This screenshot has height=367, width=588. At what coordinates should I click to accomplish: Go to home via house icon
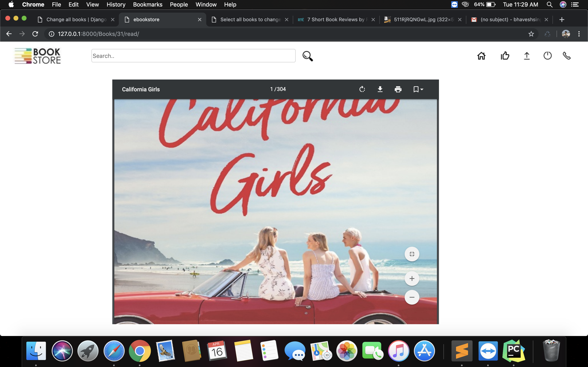coord(481,56)
